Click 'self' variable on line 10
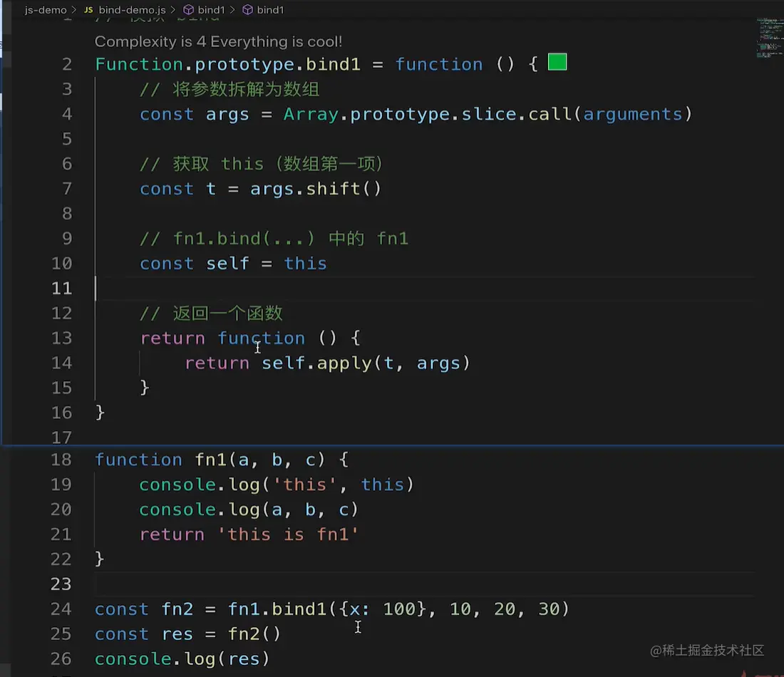Screen dimensions: 784x677 click(227, 264)
